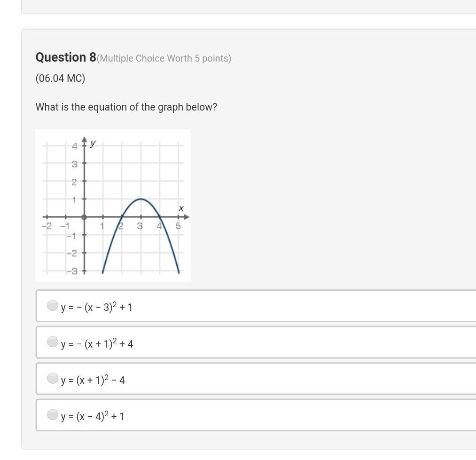Click the answer text y = (x − 4)² + 1
The image size is (476, 460).
click(93, 416)
